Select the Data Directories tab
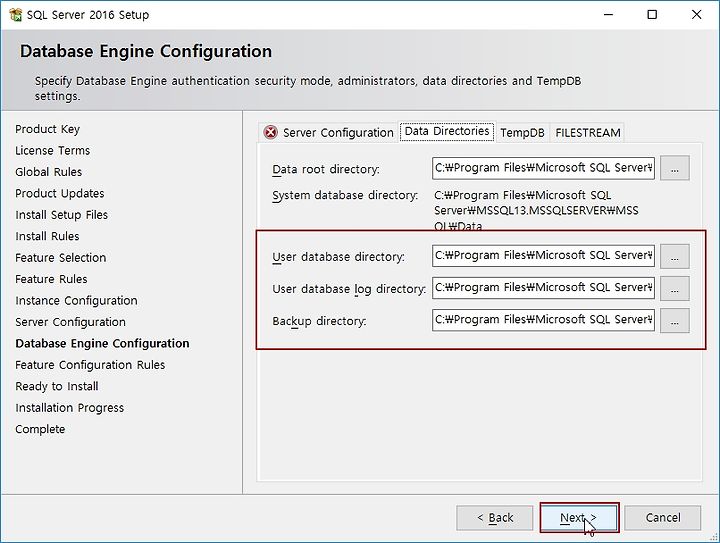The height and width of the screenshot is (543, 720). click(x=447, y=132)
